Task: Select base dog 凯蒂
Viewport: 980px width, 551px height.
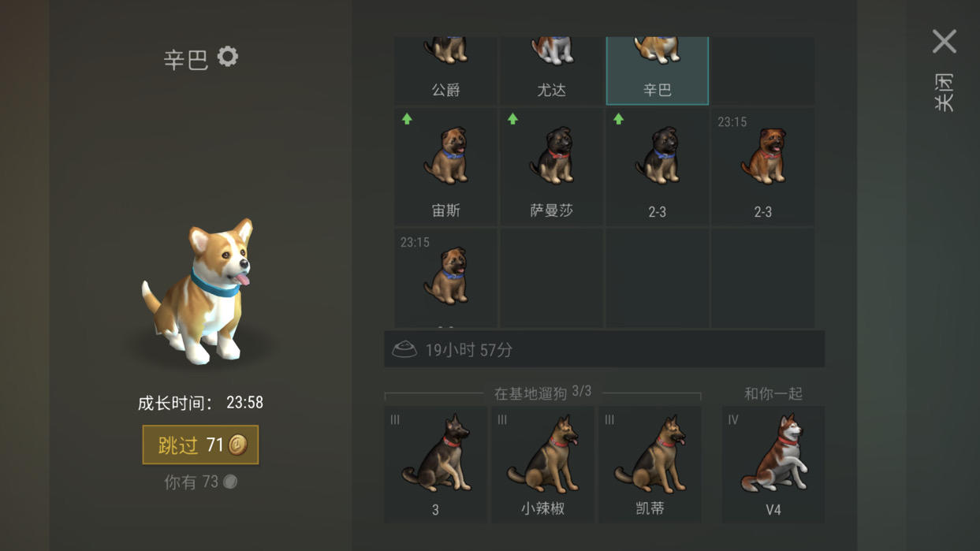Action: click(x=650, y=464)
